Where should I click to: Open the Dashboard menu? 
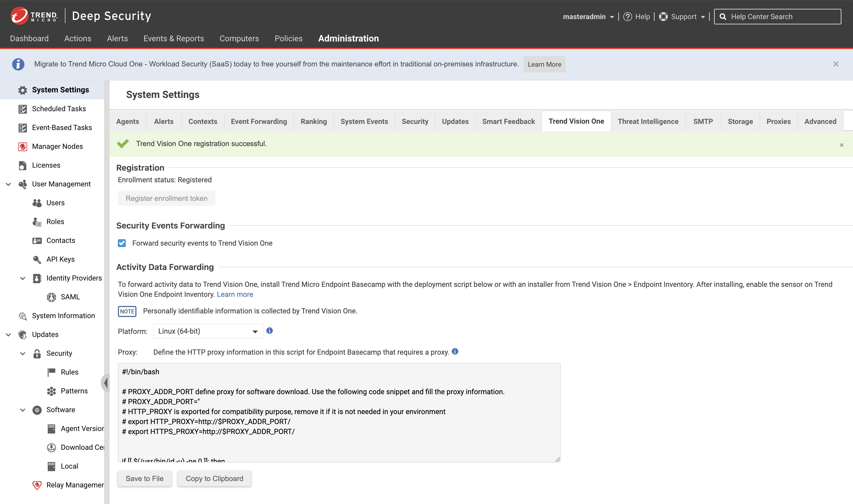pyautogui.click(x=29, y=38)
